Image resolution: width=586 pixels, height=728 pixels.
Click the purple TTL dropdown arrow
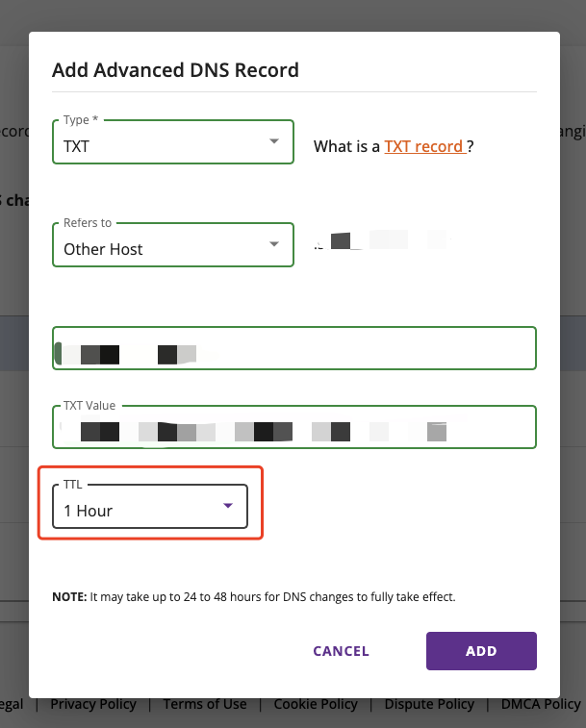(x=228, y=506)
